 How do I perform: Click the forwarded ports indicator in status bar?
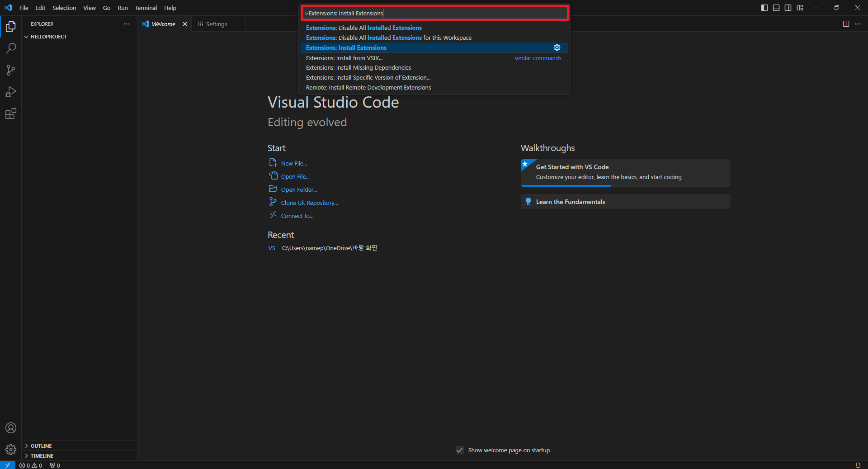click(55, 465)
